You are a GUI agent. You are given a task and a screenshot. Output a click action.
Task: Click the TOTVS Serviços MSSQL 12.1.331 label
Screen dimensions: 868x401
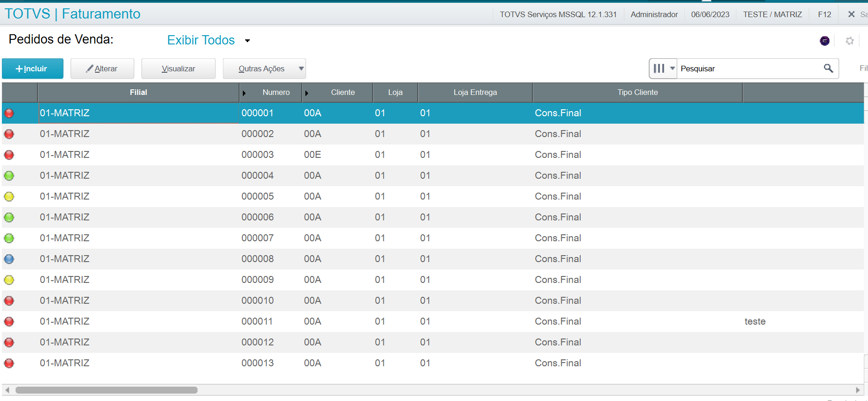(x=558, y=14)
